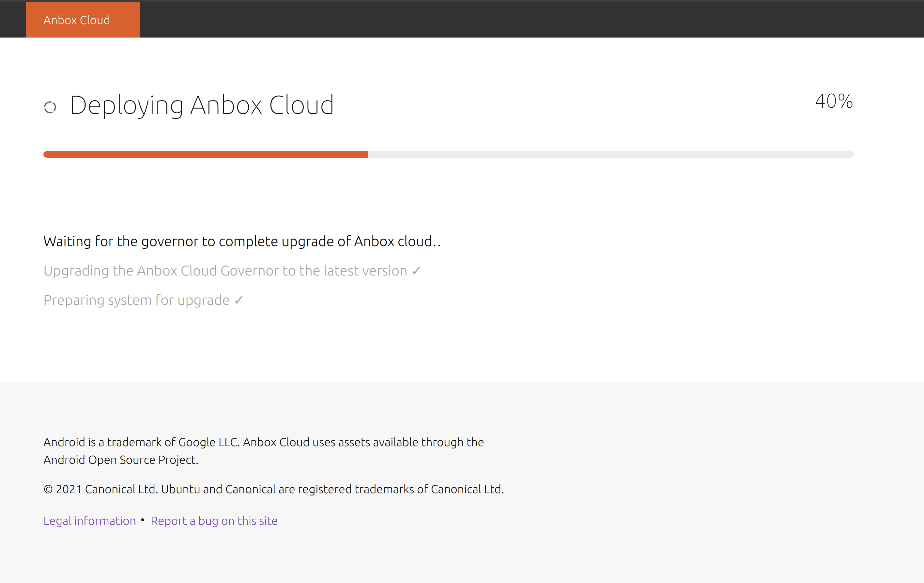Click the dark top navigation bar
This screenshot has height=583, width=924.
[x=531, y=20]
